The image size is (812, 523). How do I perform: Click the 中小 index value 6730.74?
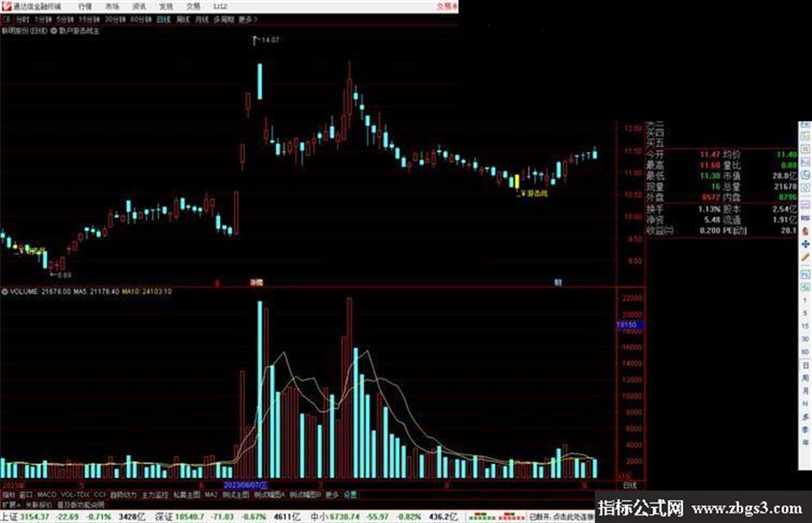click(344, 517)
